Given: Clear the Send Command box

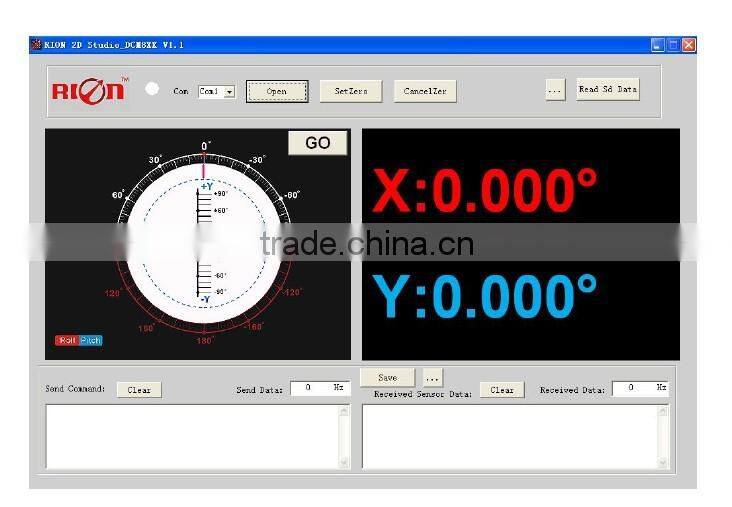Looking at the screenshot, I should [x=139, y=390].
